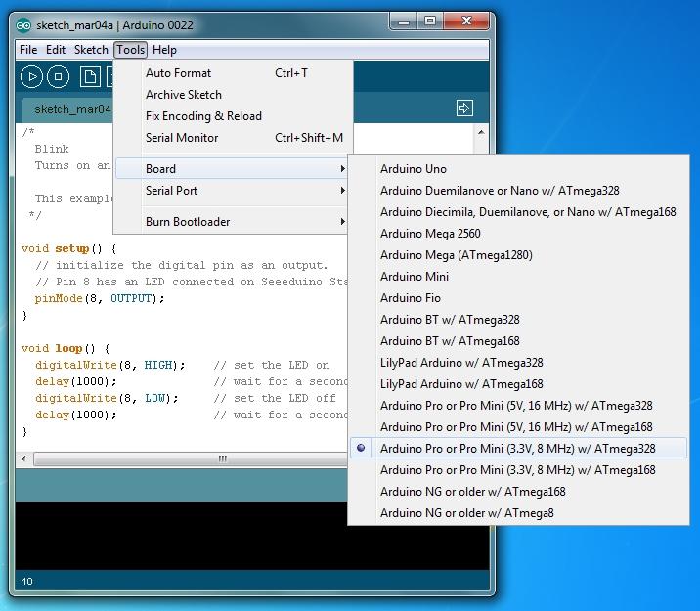Click the horizontal scroll left arrow
The height and width of the screenshot is (611, 700).
click(x=23, y=458)
